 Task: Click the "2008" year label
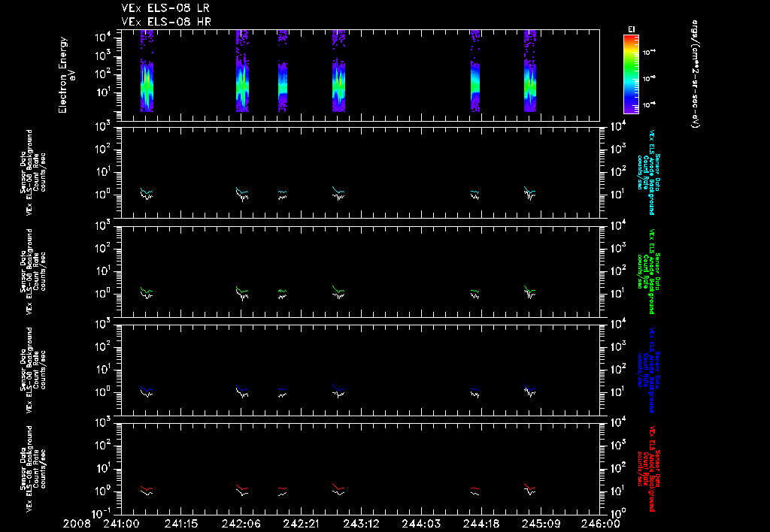click(x=77, y=524)
